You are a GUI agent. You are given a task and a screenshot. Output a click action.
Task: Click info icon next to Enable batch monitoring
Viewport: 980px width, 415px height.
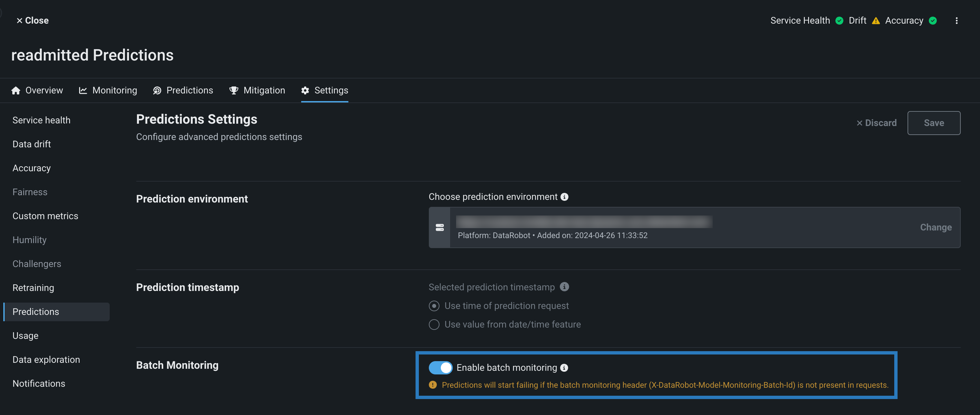tap(564, 367)
